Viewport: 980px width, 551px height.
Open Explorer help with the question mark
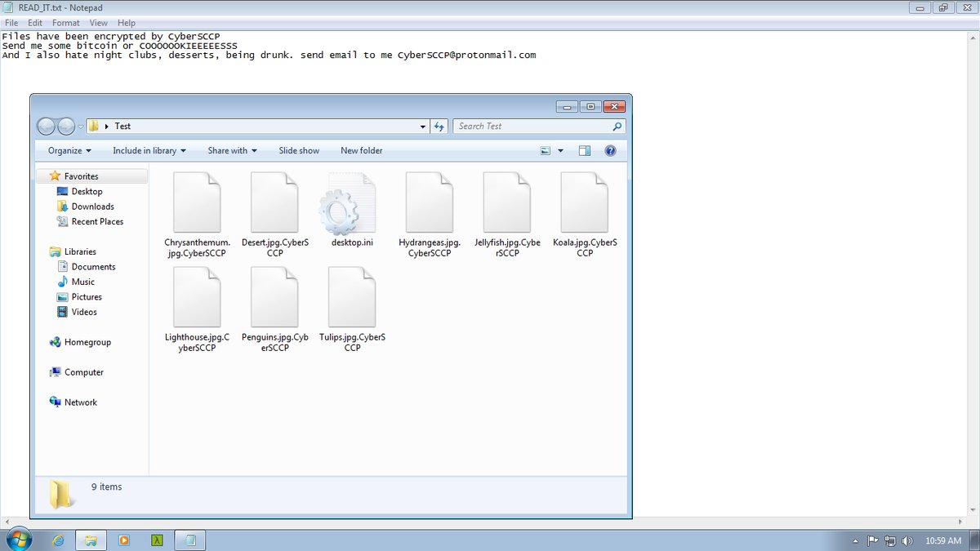coord(609,151)
